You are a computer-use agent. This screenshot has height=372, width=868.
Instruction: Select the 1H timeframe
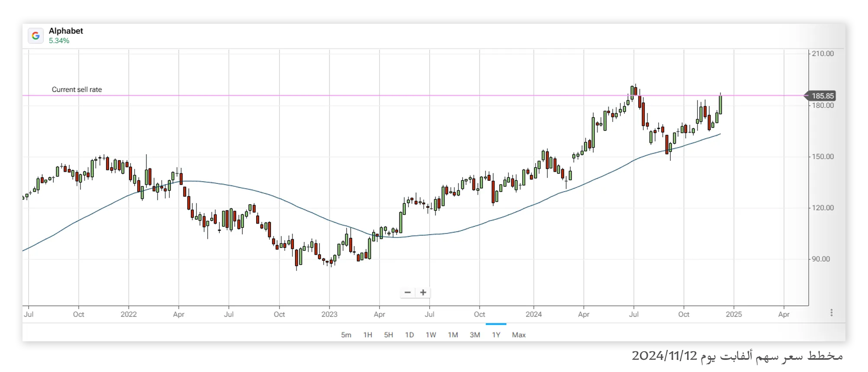click(368, 335)
